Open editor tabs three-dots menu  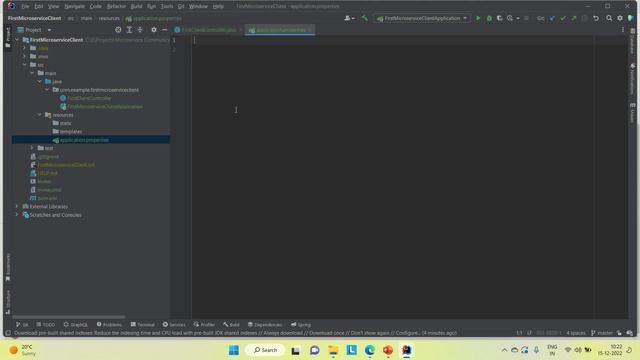623,30
